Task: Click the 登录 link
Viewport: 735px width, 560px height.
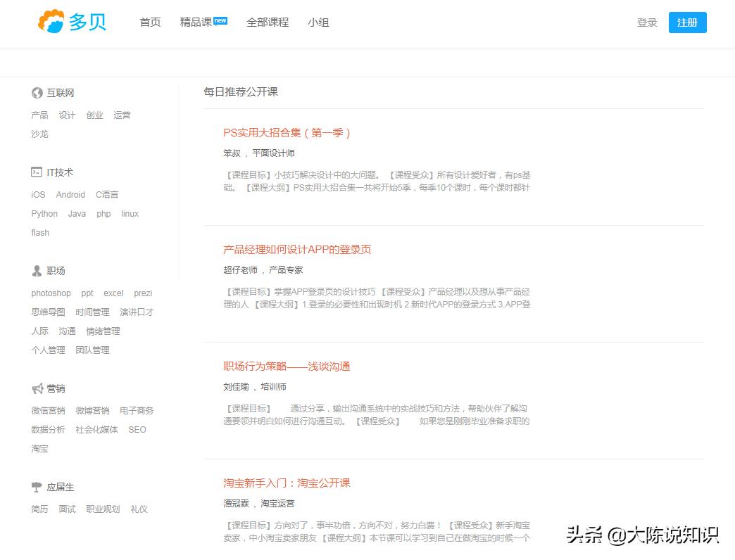Action: tap(646, 22)
